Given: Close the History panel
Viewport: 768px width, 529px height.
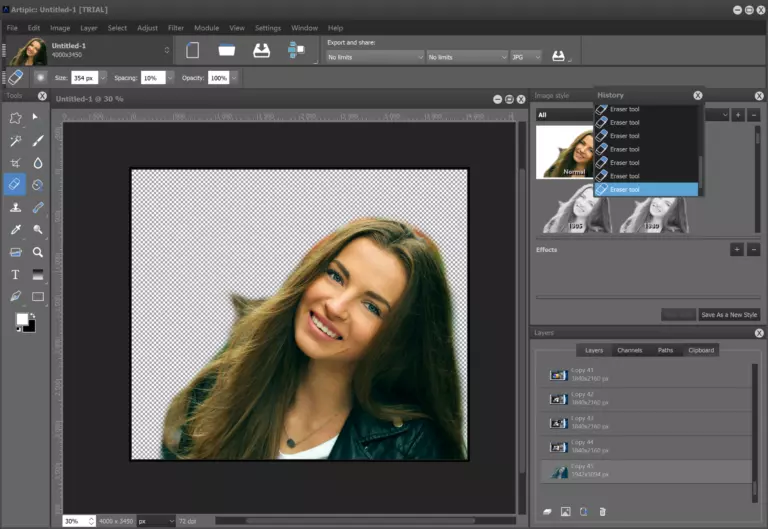Looking at the screenshot, I should click(697, 95).
